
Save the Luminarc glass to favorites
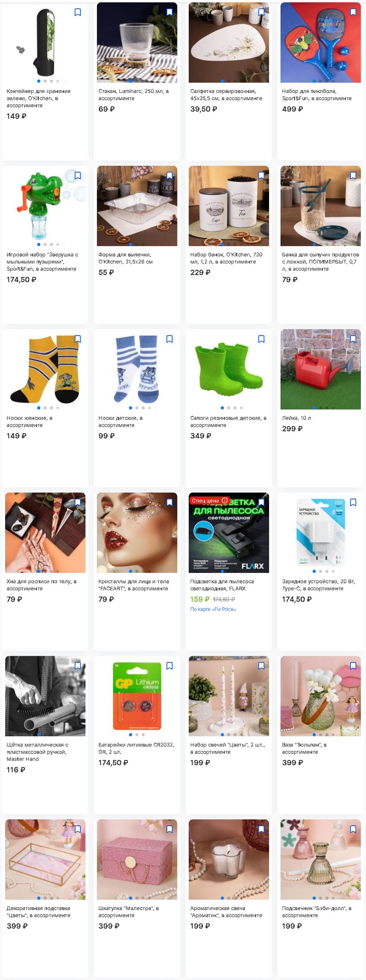[x=169, y=12]
